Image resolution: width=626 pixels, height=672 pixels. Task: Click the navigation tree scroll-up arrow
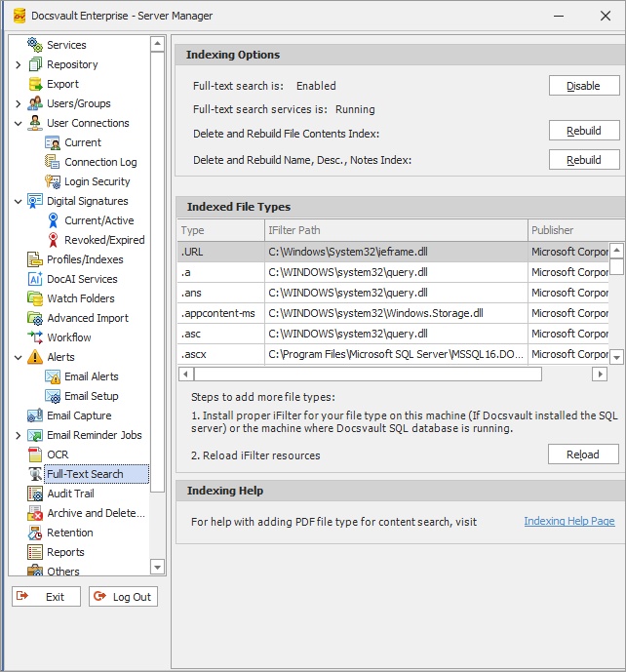(x=157, y=44)
